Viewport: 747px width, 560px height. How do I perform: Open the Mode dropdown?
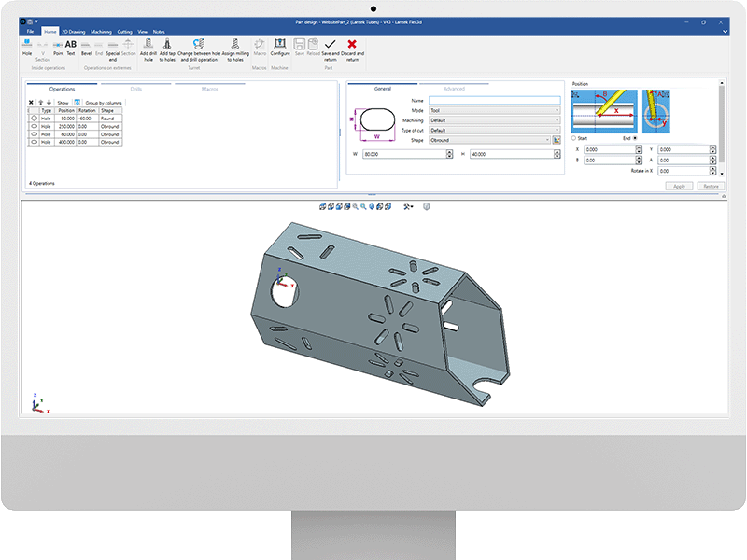click(494, 110)
